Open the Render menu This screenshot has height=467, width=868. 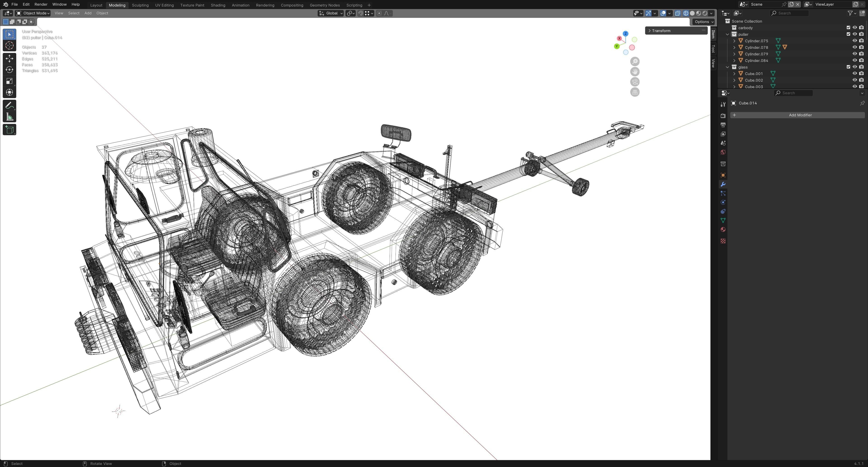point(41,4)
